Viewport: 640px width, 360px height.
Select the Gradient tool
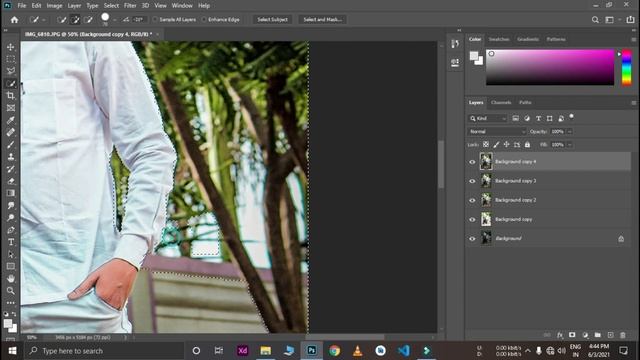(11, 193)
